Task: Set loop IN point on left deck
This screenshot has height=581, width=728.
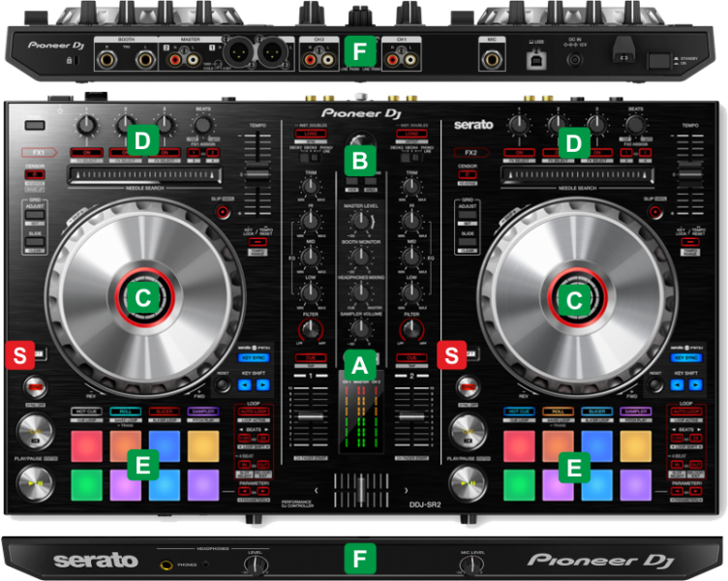Action: point(244,465)
